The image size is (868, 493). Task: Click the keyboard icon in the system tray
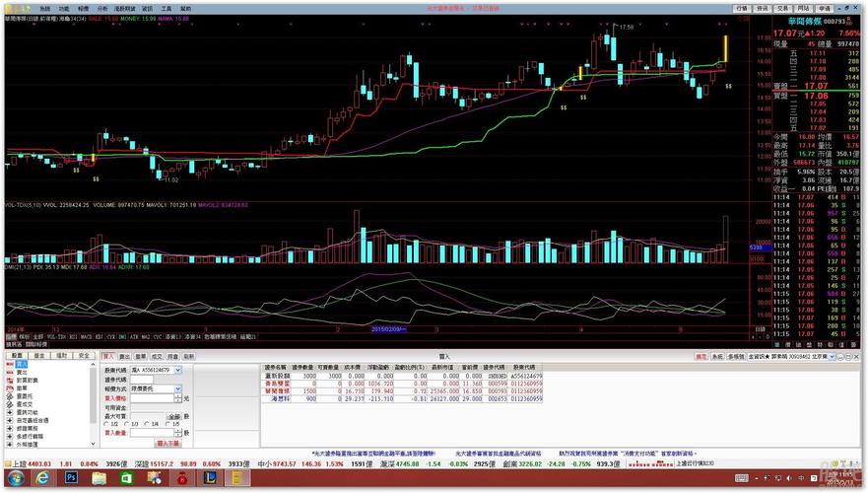[742, 477]
